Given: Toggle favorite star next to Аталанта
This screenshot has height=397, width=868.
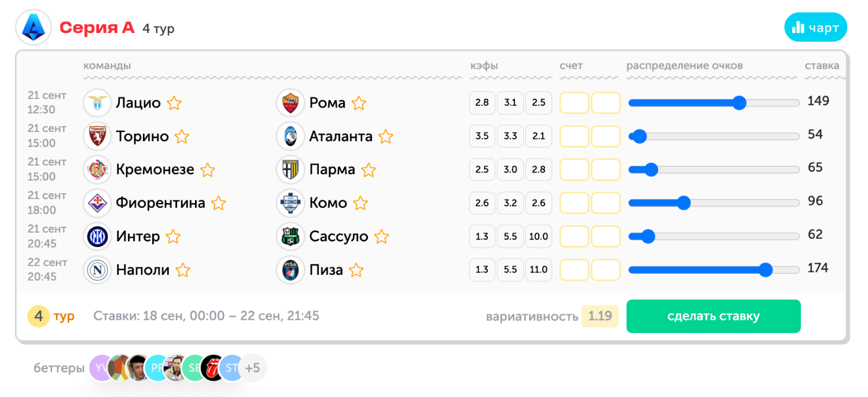Looking at the screenshot, I should (x=385, y=137).
